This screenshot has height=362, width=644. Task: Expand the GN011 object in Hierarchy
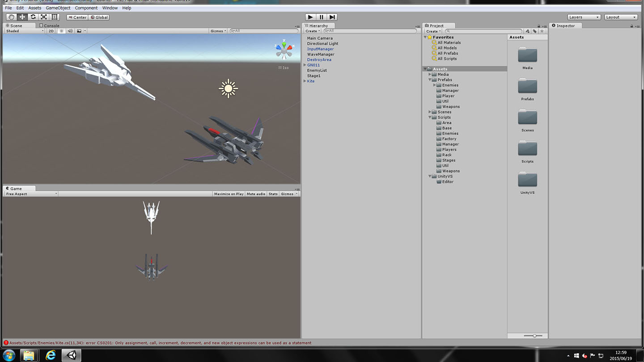tap(305, 65)
